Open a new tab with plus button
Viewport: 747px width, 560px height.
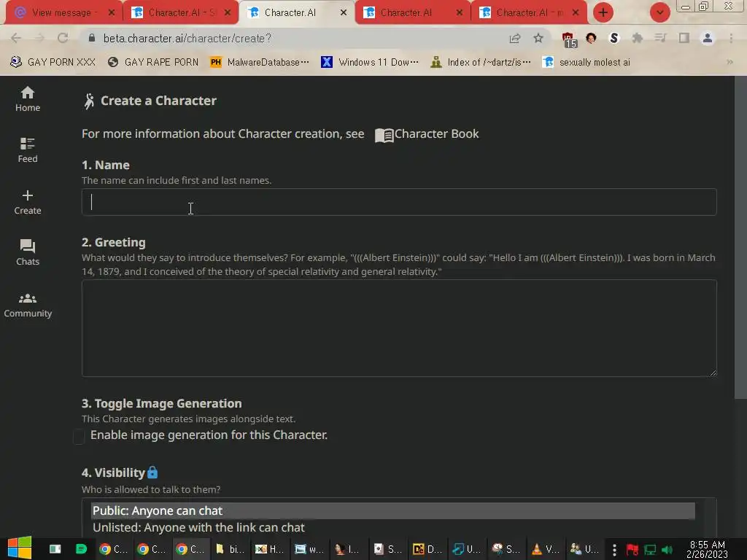[x=603, y=12]
